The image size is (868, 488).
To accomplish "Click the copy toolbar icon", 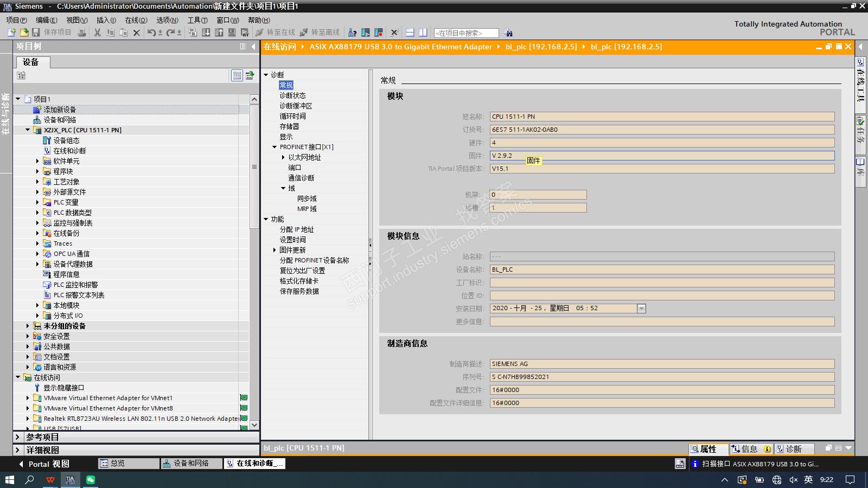I will coord(111,33).
